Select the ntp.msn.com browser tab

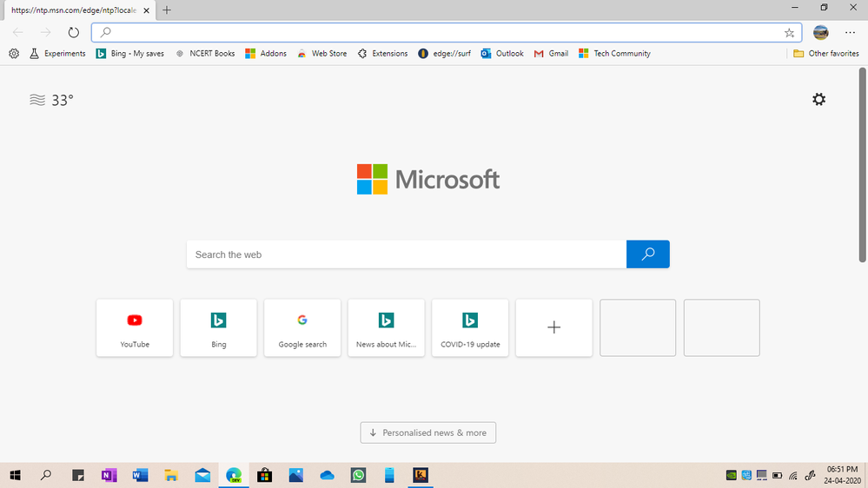click(x=80, y=10)
